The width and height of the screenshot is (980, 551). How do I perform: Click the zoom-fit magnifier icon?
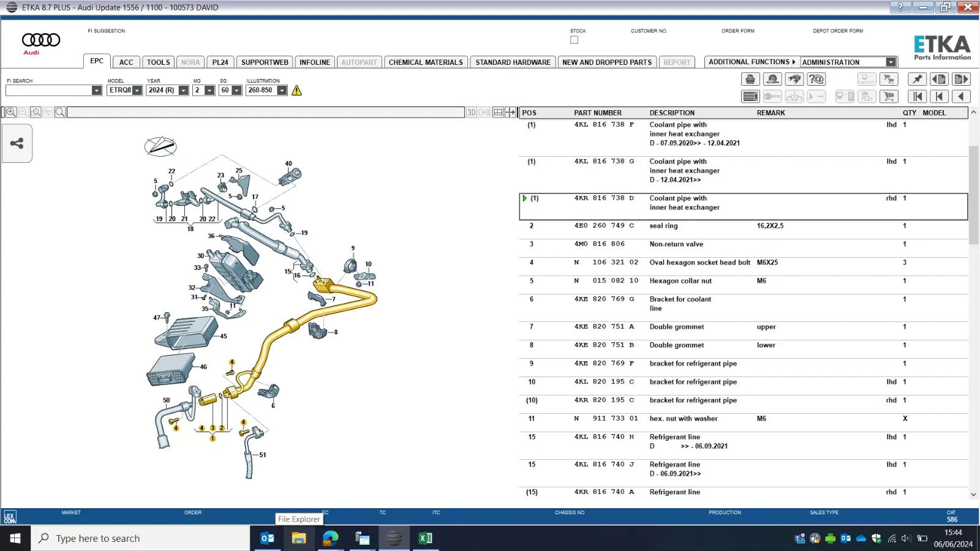(x=36, y=113)
